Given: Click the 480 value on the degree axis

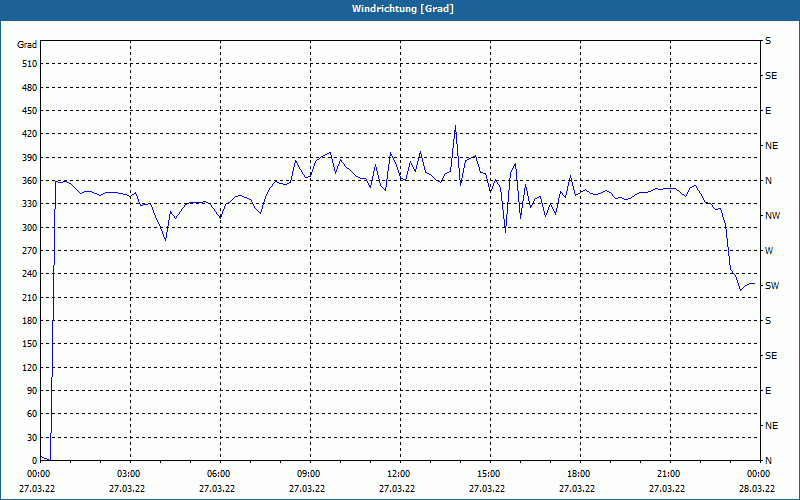Looking at the screenshot, I should tap(30, 88).
